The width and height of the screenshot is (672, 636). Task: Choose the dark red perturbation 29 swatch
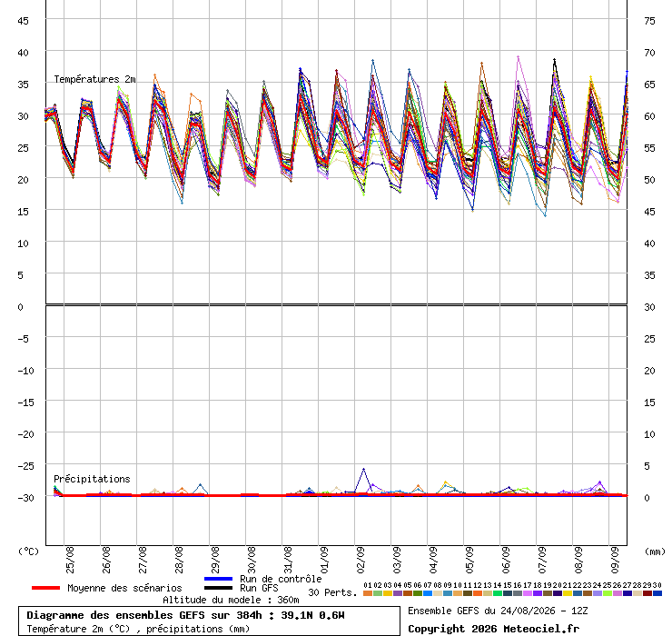647,593
